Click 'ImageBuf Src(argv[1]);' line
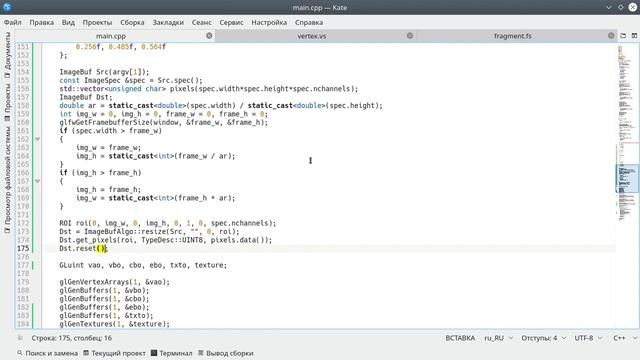 [x=104, y=72]
